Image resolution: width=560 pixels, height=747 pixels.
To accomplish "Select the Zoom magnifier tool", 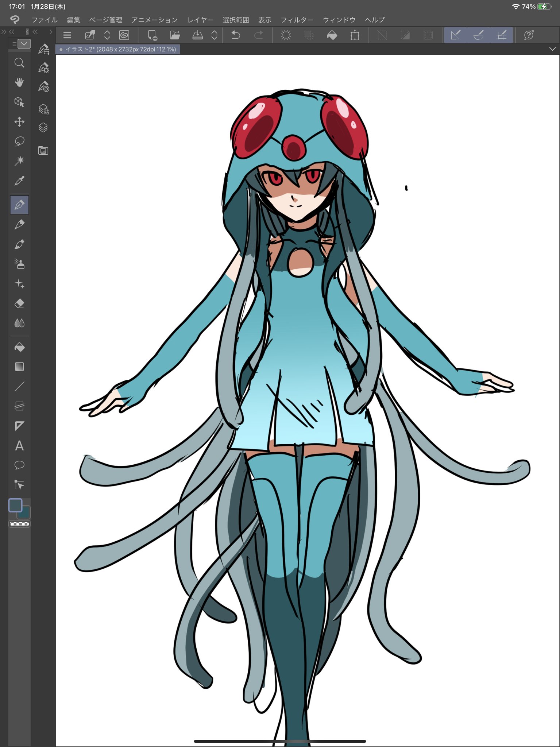I will (19, 63).
